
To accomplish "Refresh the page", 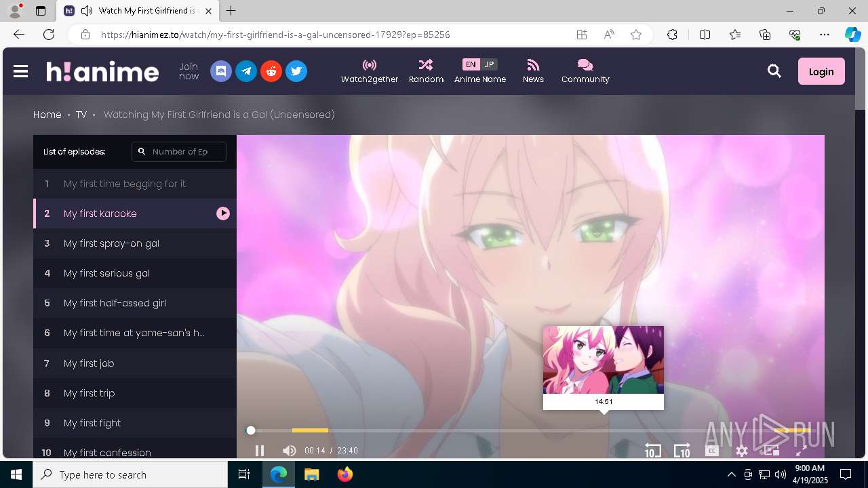I will point(49,35).
